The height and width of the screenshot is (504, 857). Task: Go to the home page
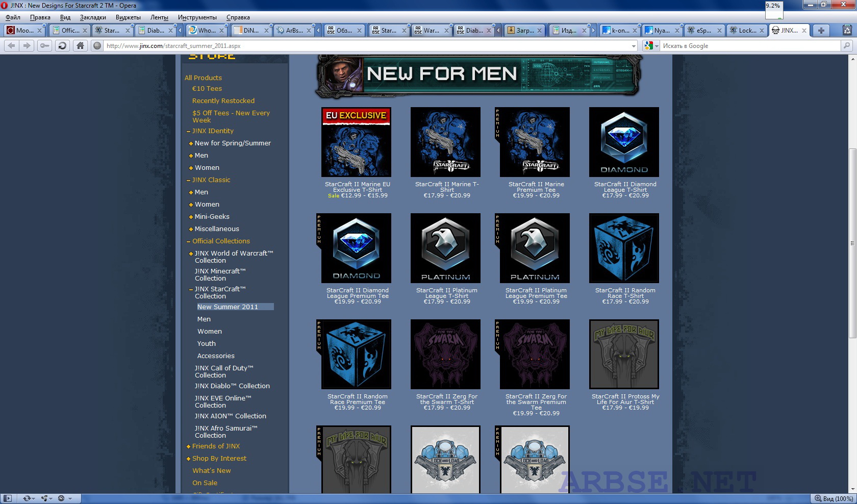click(80, 45)
